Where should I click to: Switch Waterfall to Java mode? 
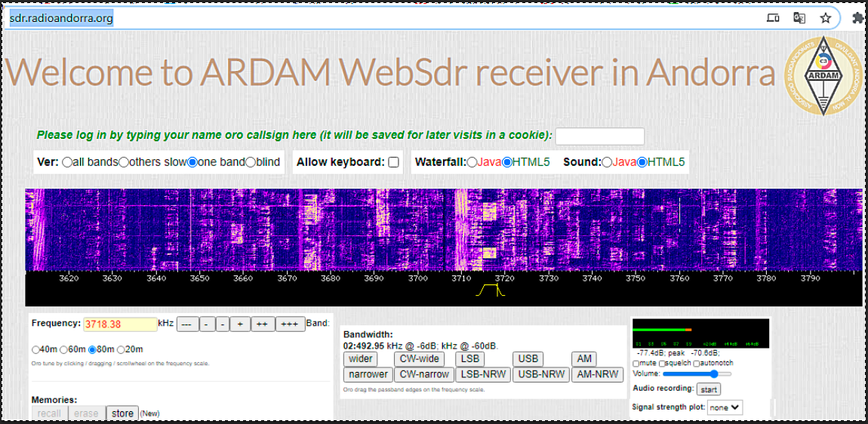472,162
